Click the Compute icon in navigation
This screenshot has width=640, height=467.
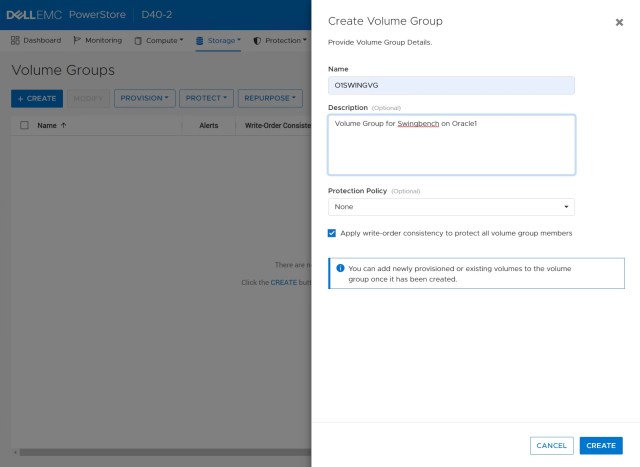(138, 41)
